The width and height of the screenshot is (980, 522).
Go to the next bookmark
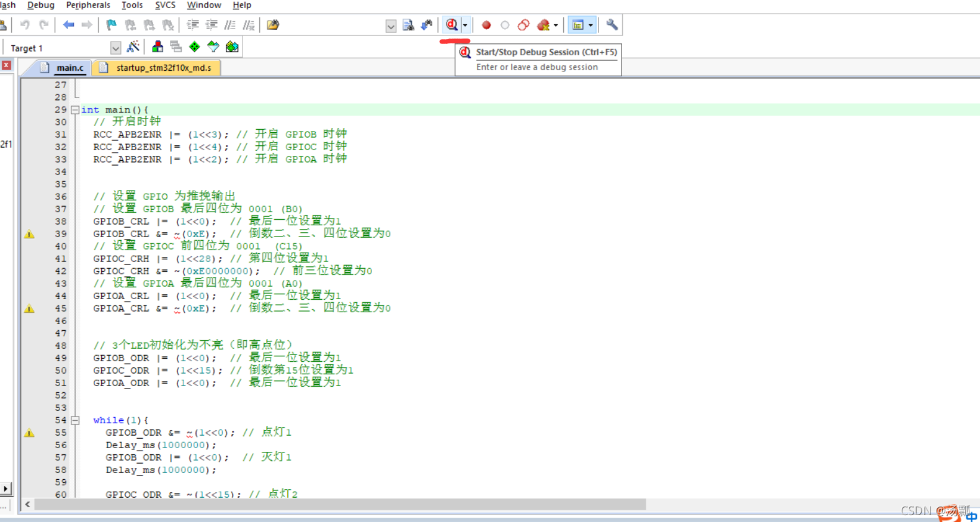coord(149,25)
